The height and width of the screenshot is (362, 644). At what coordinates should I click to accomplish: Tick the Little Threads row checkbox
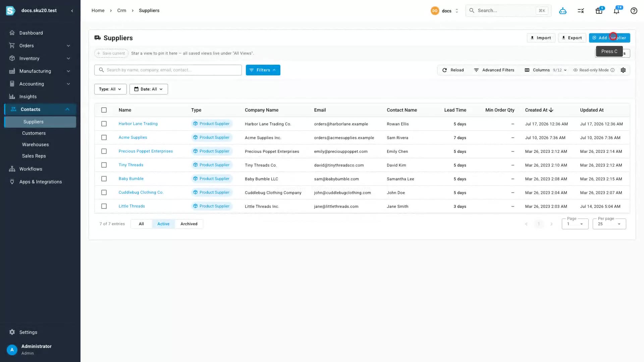coord(104,206)
